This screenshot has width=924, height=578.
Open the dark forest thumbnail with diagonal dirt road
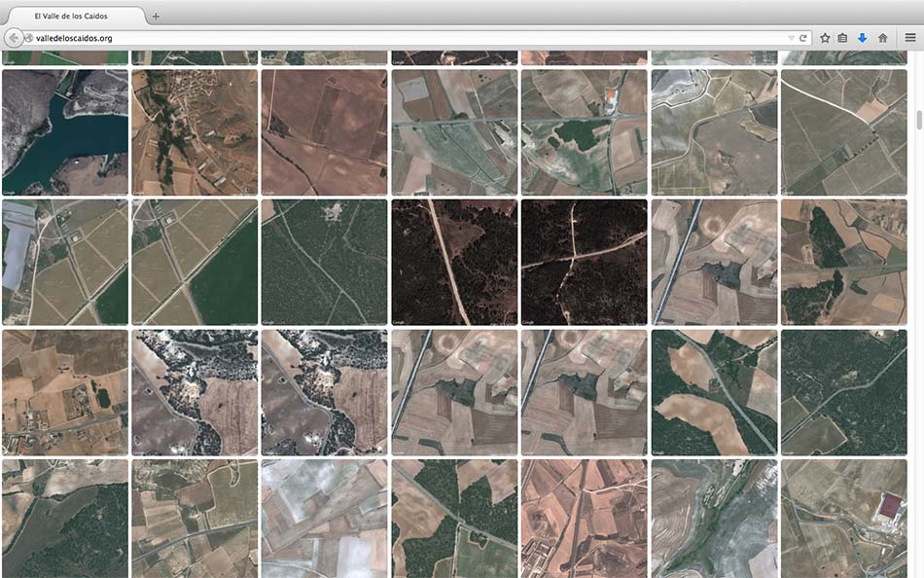click(454, 262)
